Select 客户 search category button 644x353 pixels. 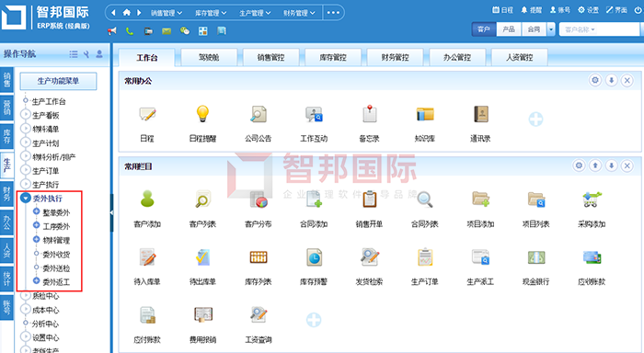pos(484,29)
